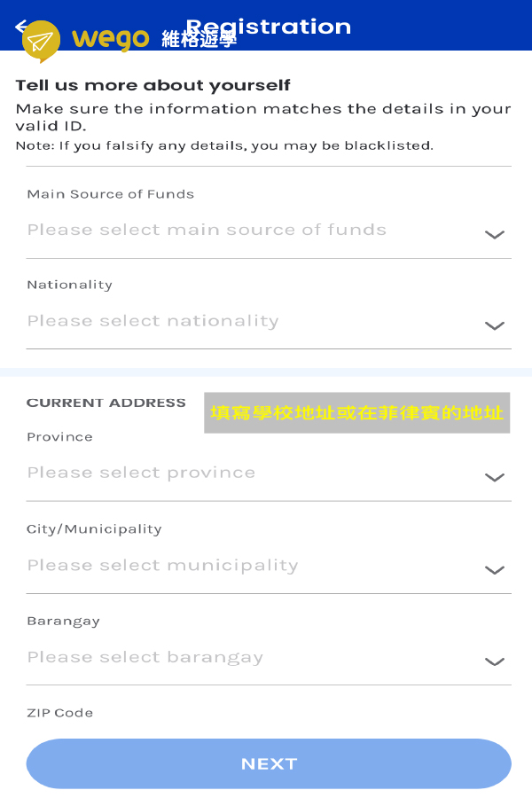Screen dimensions: 532x798
Task: Click the Nationality chevron arrow
Action: click(494, 325)
